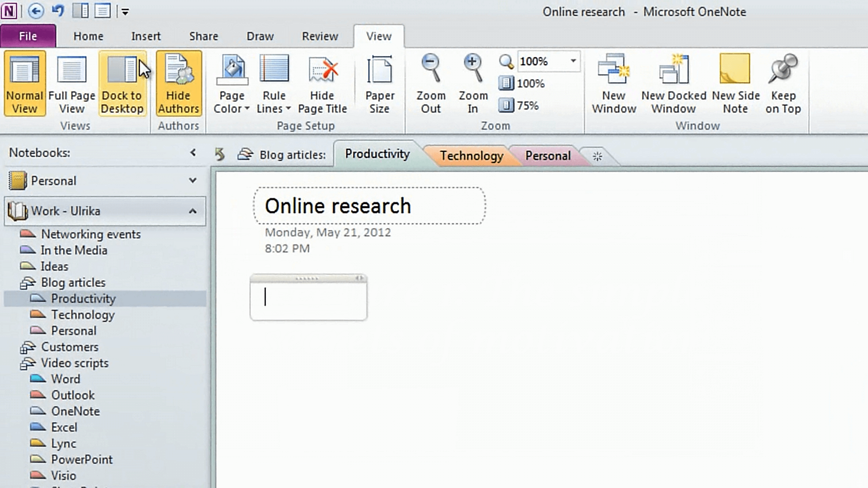
Task: Open Paper Size pane
Action: (380, 84)
